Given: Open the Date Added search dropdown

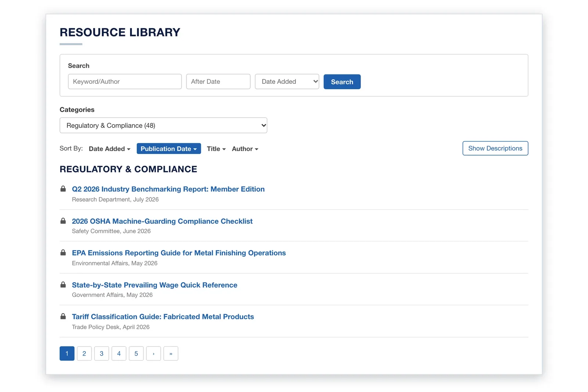Looking at the screenshot, I should [287, 82].
